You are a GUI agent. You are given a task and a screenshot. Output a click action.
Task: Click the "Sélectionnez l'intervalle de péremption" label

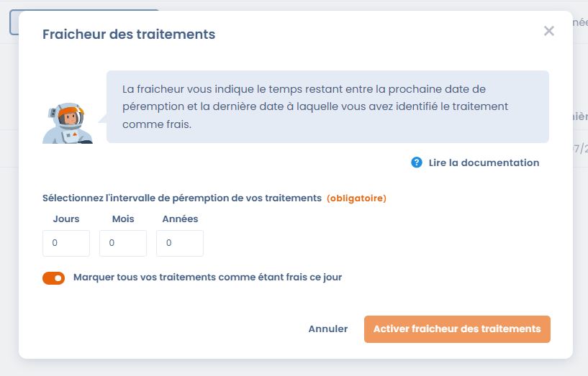tap(181, 198)
